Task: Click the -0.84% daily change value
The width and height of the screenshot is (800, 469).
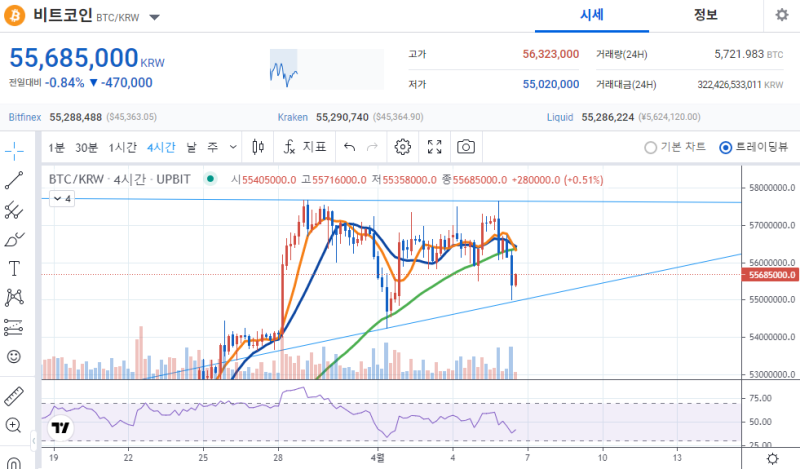Action: (64, 83)
